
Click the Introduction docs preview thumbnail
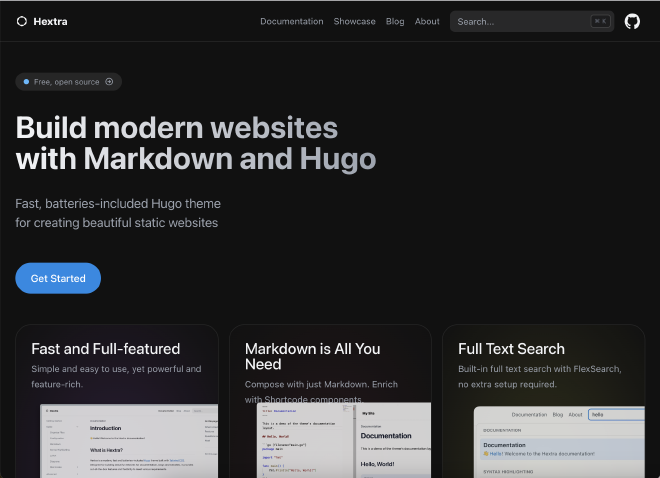(129, 441)
